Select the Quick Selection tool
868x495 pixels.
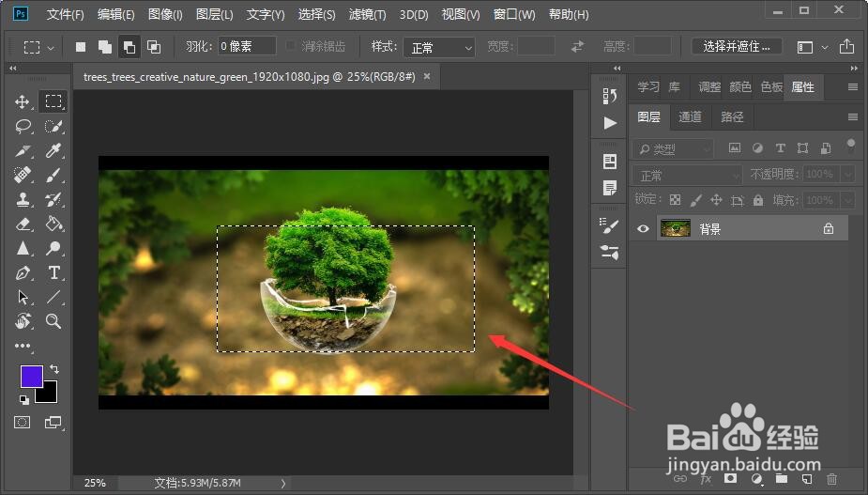[53, 127]
